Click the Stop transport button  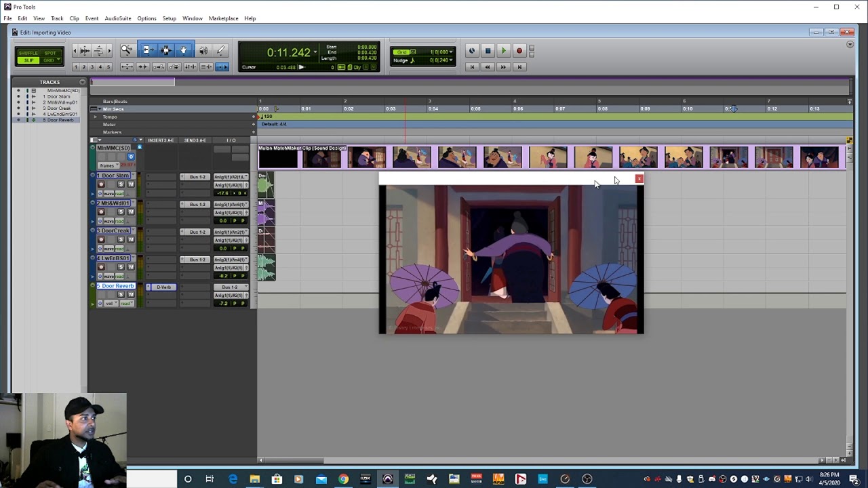coord(488,51)
